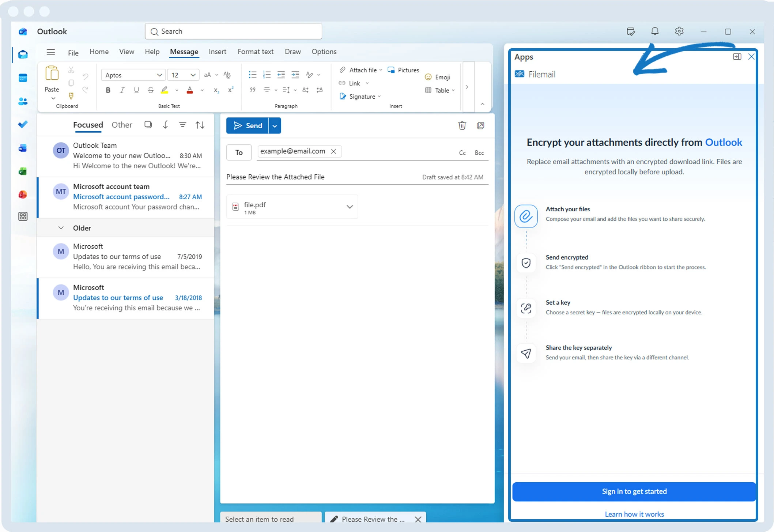This screenshot has width=774, height=532.
Task: Apply Superscript formatting
Action: coord(231,90)
